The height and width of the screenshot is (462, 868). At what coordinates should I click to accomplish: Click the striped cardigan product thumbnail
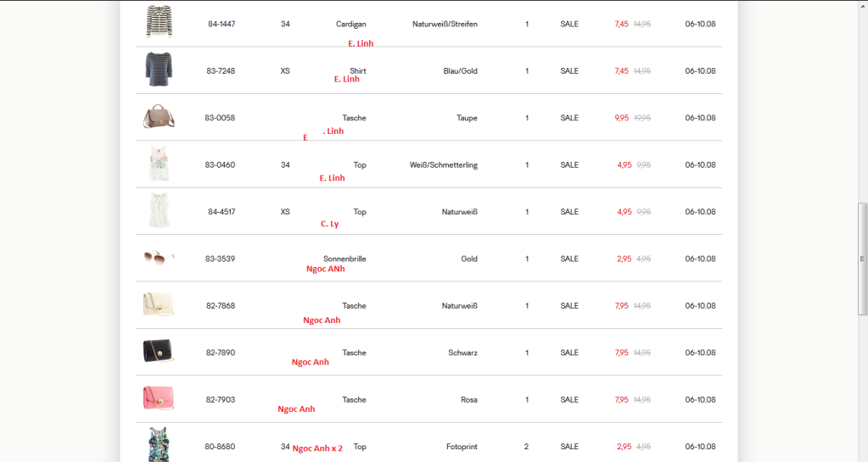coord(159,22)
